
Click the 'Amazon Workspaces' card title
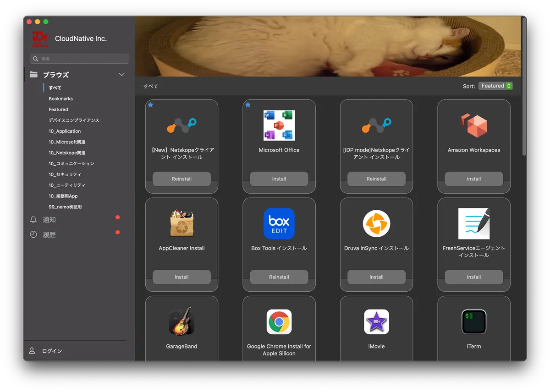point(474,150)
